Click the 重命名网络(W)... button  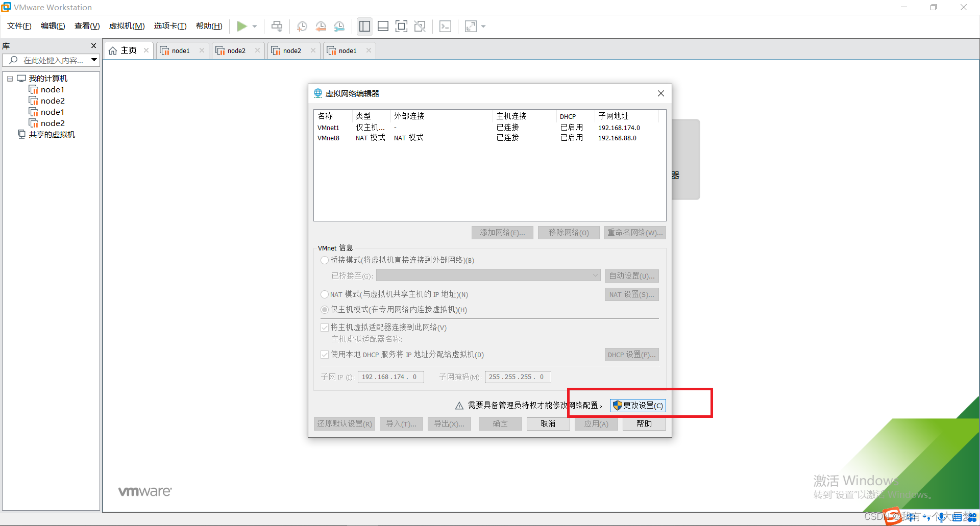635,233
